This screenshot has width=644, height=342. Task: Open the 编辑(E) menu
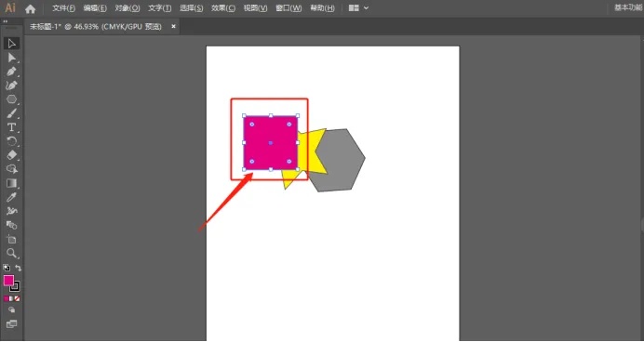[x=95, y=8]
